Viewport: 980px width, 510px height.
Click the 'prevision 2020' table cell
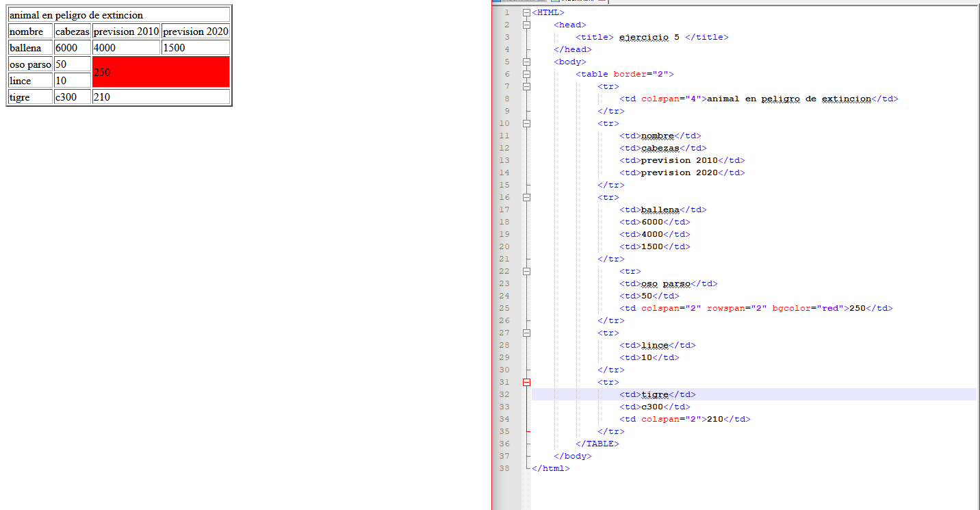point(195,31)
